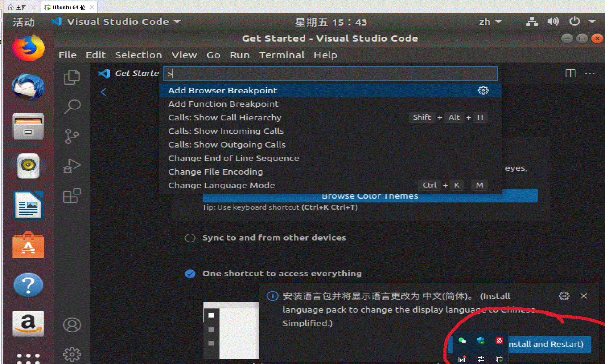Open Ubuntu Software from dock

[x=28, y=245]
